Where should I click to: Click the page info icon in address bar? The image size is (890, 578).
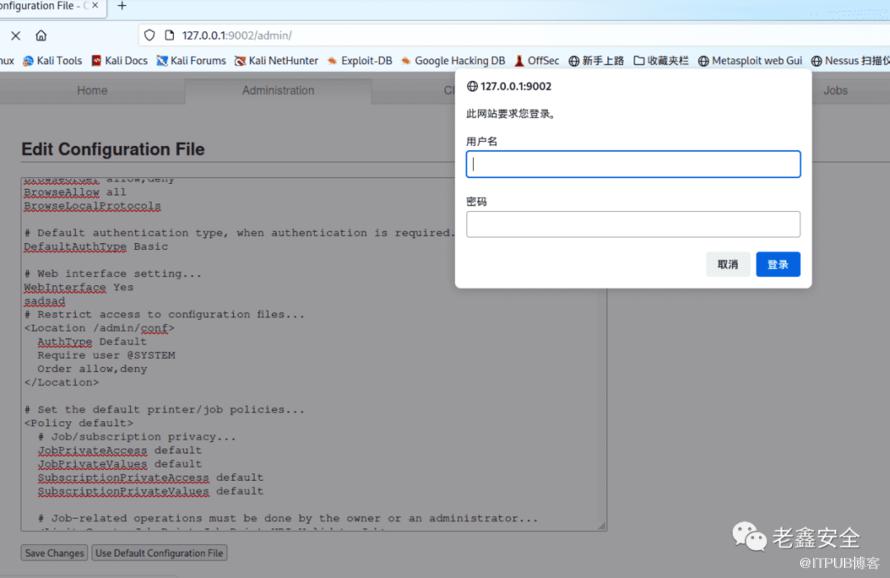(x=169, y=35)
